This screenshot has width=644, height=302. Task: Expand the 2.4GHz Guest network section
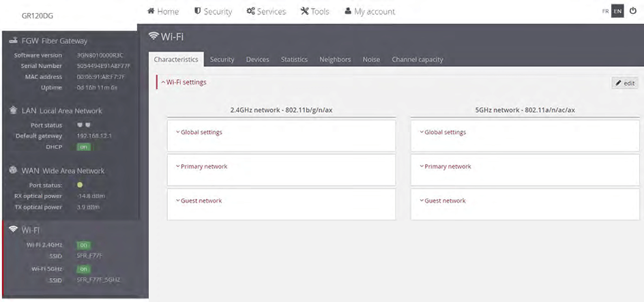(x=199, y=200)
